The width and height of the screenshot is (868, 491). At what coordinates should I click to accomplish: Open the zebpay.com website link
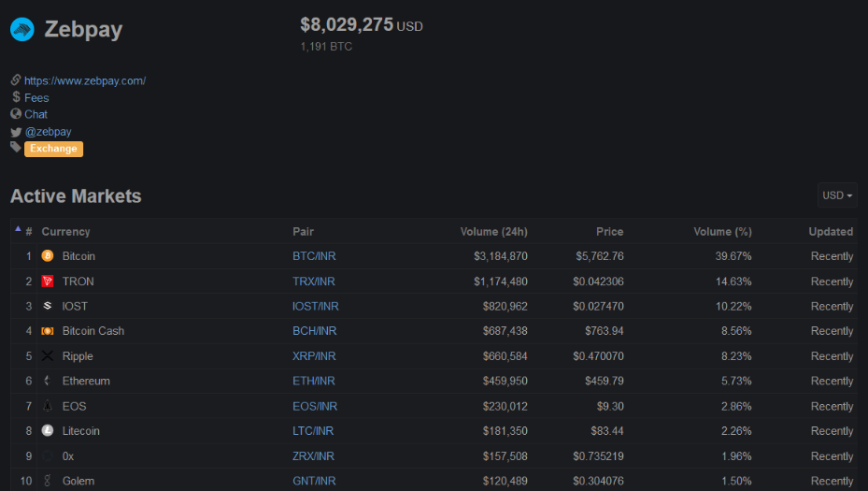tap(85, 81)
